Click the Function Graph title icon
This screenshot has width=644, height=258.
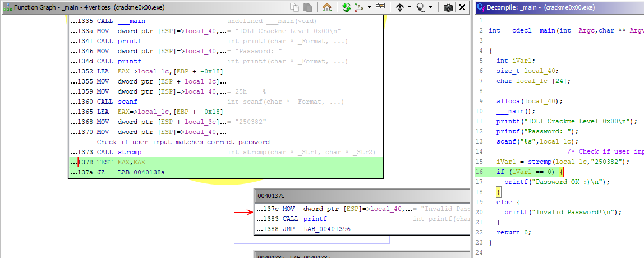pyautogui.click(x=8, y=7)
